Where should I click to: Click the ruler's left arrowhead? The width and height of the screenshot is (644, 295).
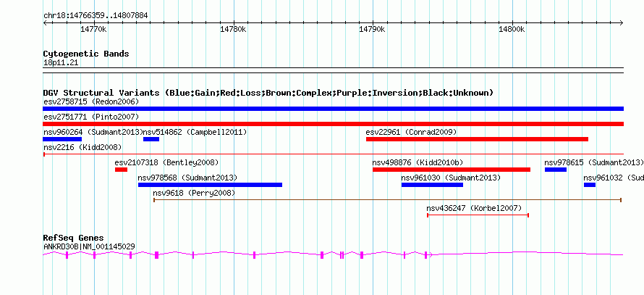[45, 22]
